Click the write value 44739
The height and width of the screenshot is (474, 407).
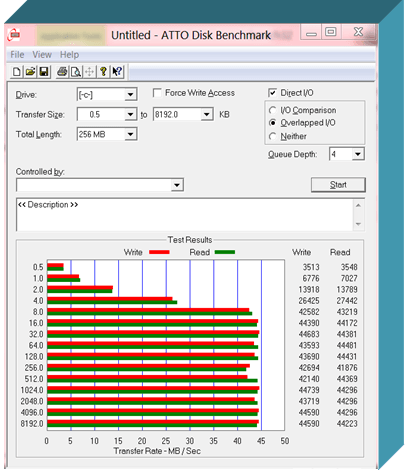(309, 390)
